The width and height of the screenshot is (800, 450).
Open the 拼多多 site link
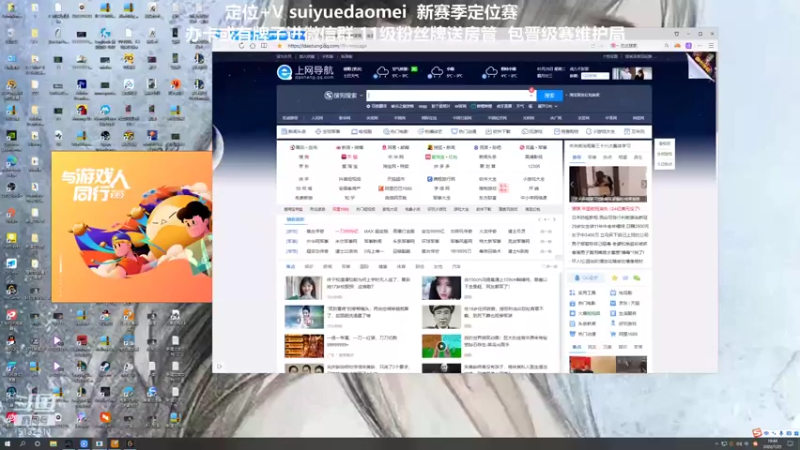tap(441, 166)
